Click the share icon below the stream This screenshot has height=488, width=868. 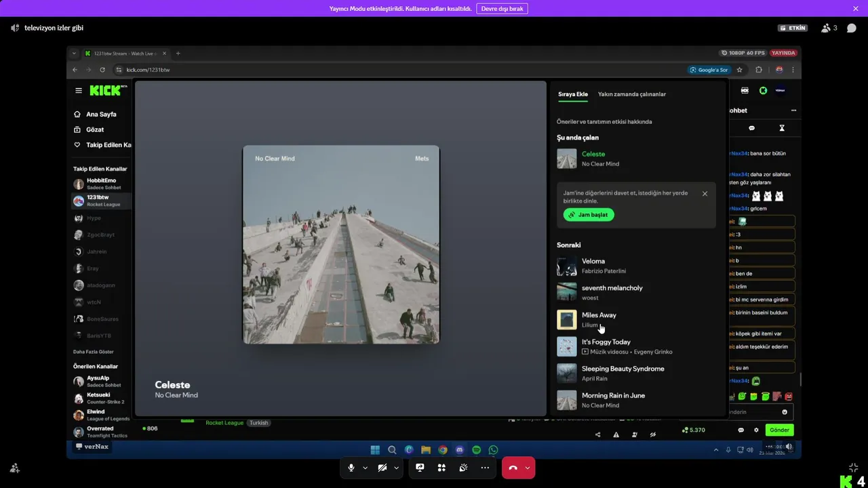coord(597,435)
